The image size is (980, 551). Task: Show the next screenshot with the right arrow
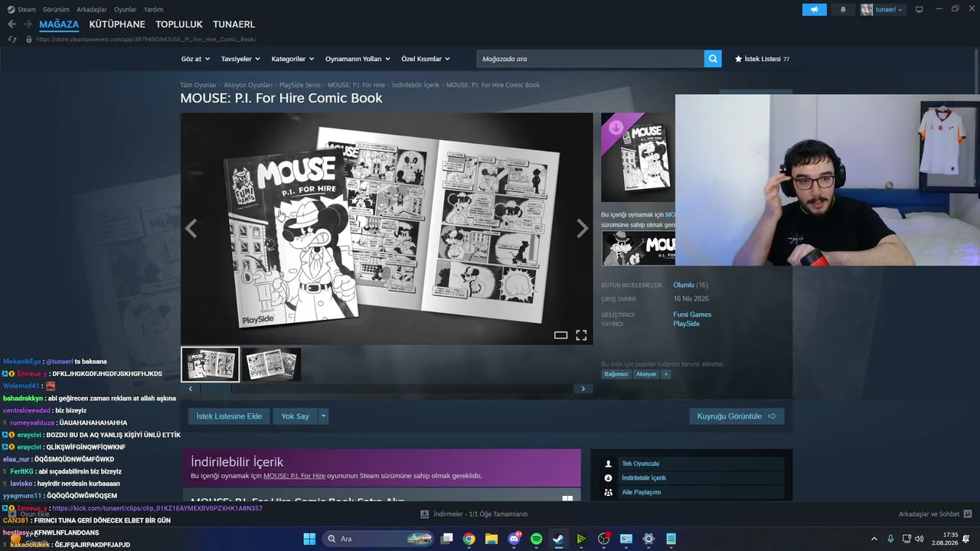click(583, 228)
